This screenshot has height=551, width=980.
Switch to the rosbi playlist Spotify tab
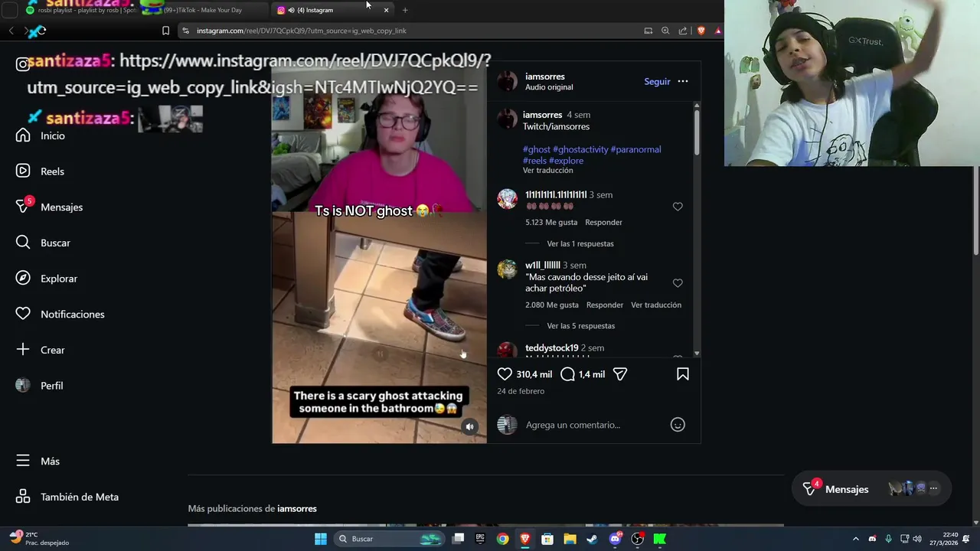coord(82,10)
